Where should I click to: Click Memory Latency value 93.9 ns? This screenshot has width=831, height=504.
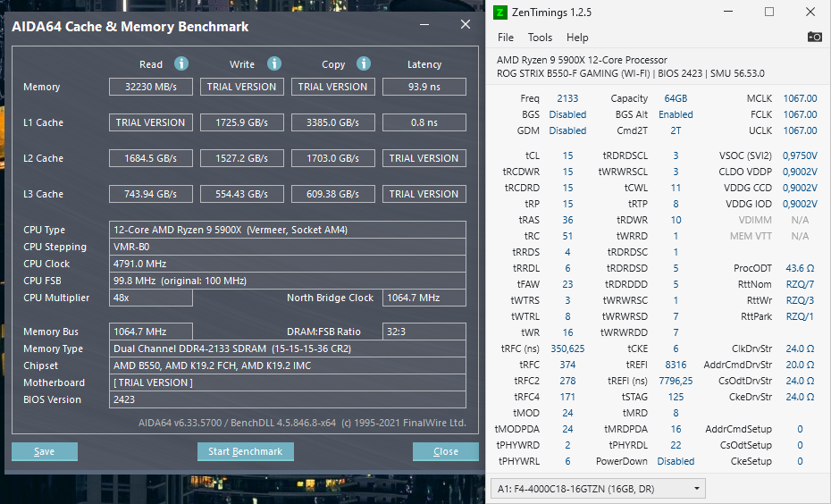(x=424, y=87)
